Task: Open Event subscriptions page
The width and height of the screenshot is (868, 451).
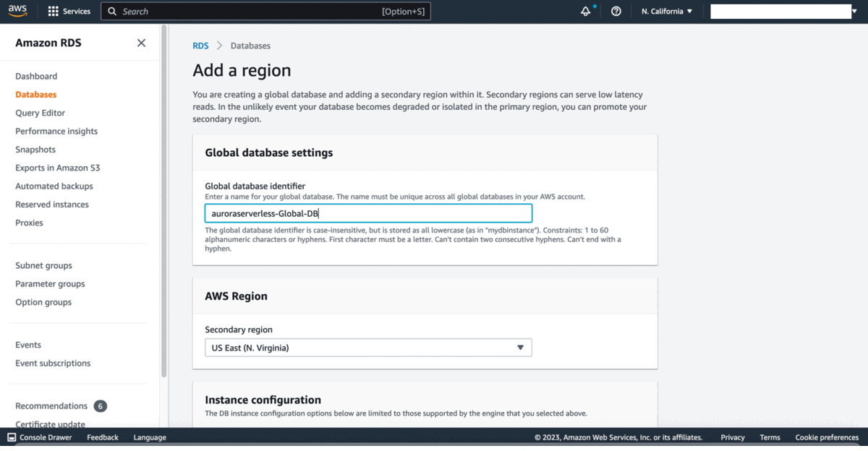Action: click(x=53, y=363)
